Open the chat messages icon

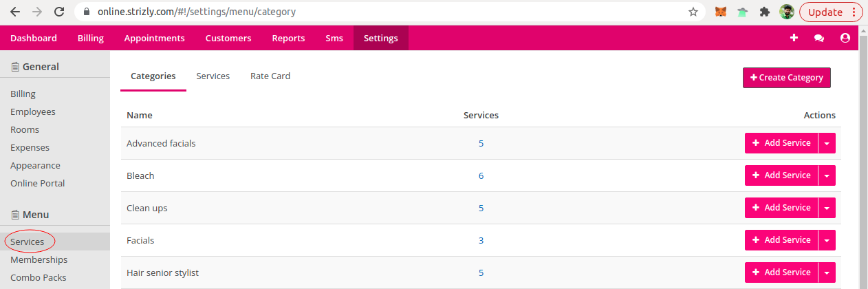coord(819,39)
